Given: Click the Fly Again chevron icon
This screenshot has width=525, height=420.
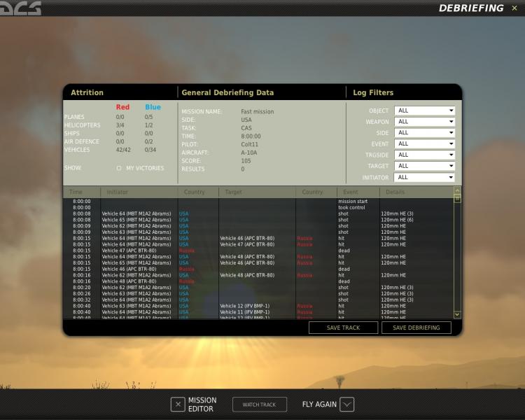Looking at the screenshot, I should (x=347, y=405).
